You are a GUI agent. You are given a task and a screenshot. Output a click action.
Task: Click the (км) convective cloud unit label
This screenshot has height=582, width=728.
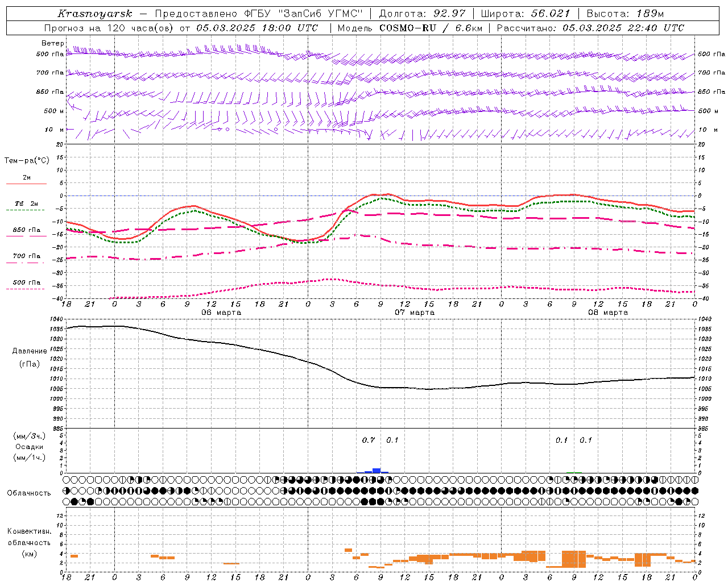29,554
